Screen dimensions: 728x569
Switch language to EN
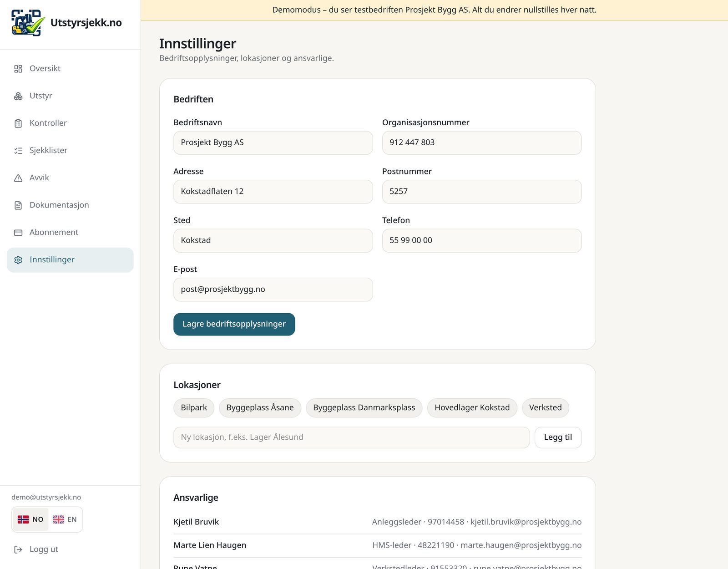coord(65,519)
